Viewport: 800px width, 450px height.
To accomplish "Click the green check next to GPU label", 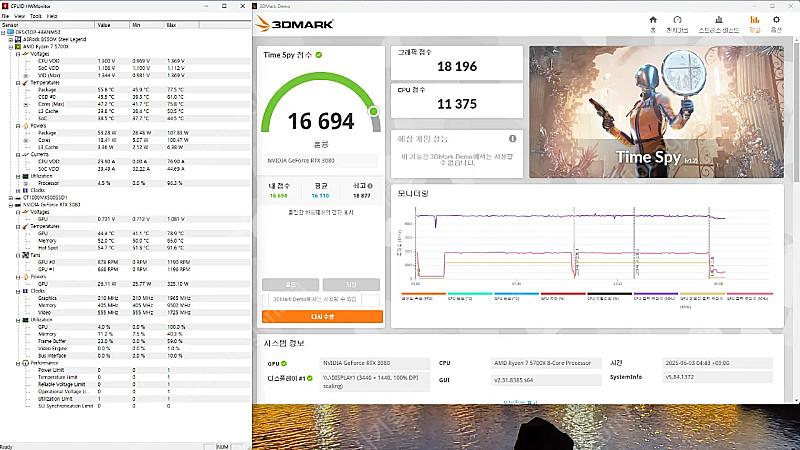I will click(x=284, y=363).
